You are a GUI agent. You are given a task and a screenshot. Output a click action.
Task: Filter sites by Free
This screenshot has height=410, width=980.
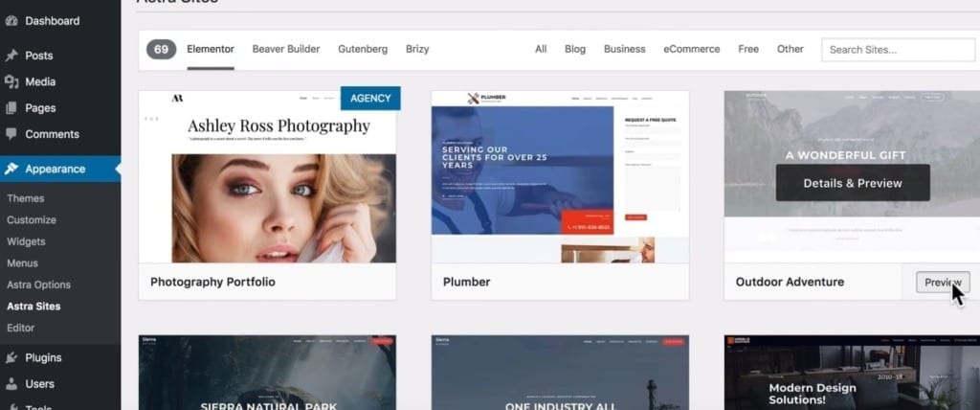coord(748,49)
